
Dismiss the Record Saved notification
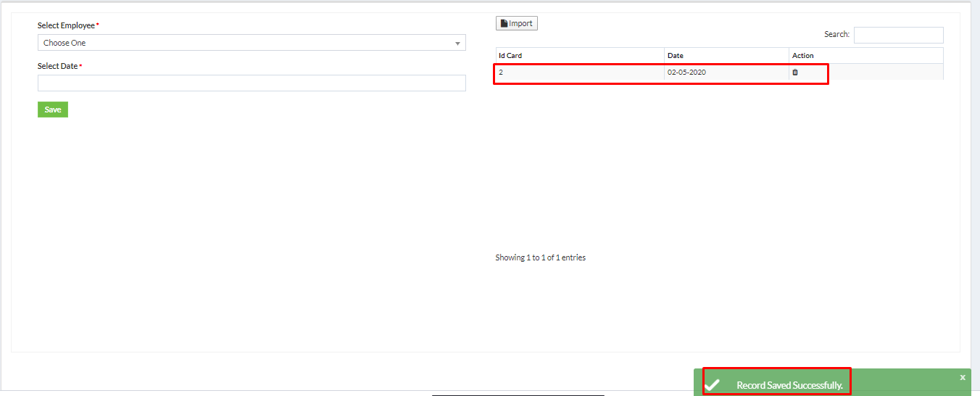point(963,377)
